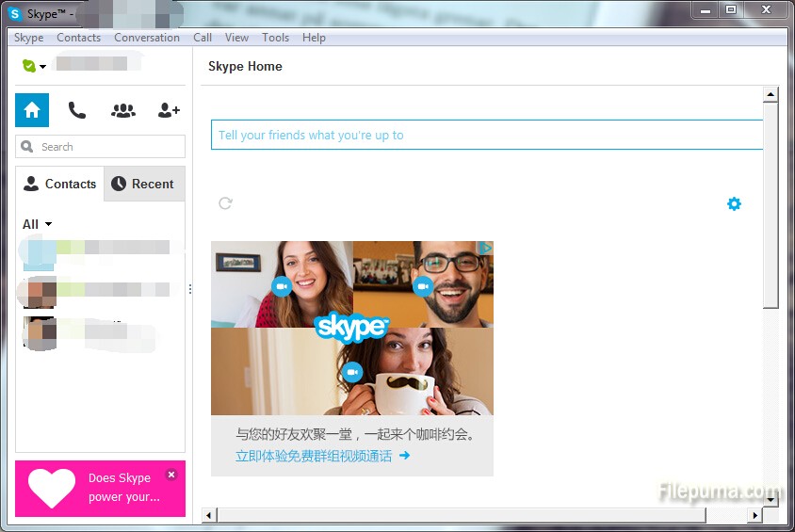Image resolution: width=795 pixels, height=532 pixels.
Task: Click the refresh icon on Skype Home
Action: [x=225, y=203]
